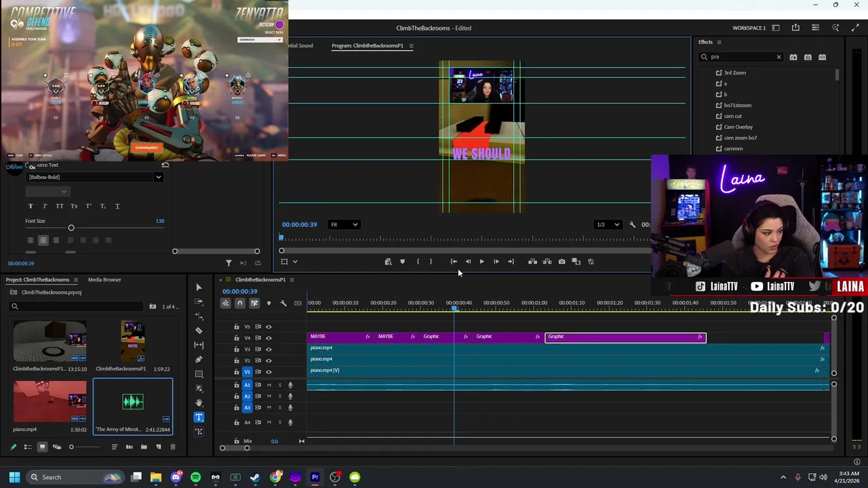The width and height of the screenshot is (868, 488).
Task: Open Spotify from the taskbar
Action: (x=196, y=477)
